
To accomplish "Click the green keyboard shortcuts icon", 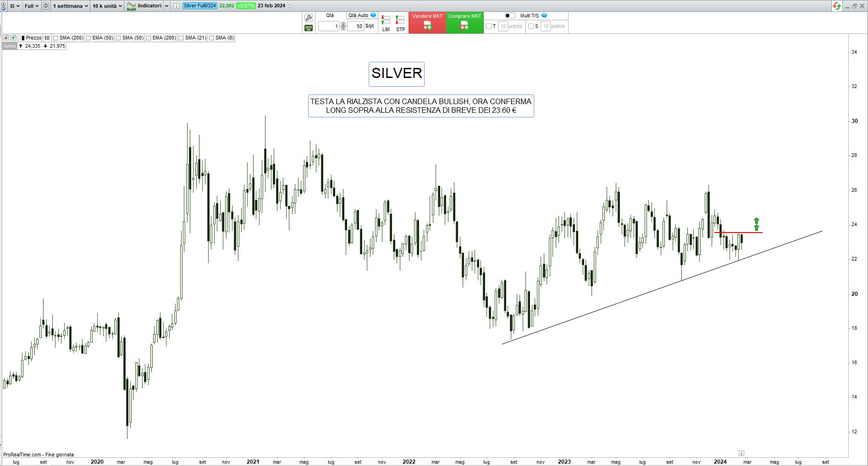I will [x=309, y=28].
